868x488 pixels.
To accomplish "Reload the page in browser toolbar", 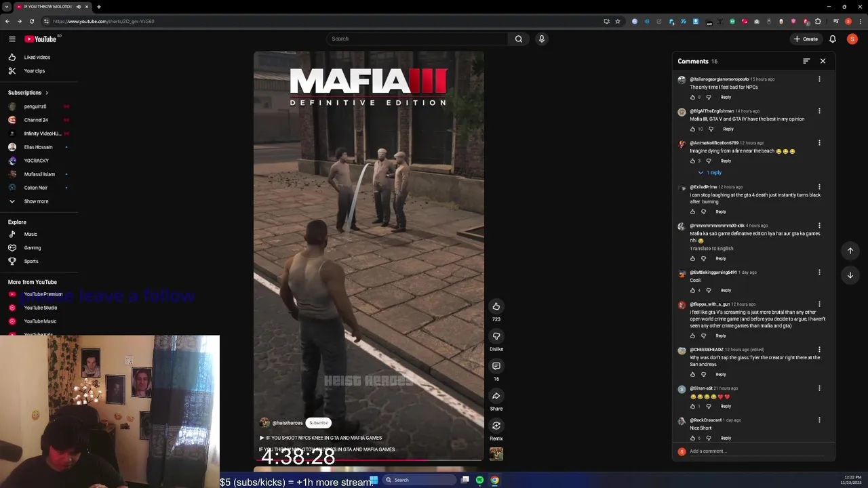I will pos(31,21).
